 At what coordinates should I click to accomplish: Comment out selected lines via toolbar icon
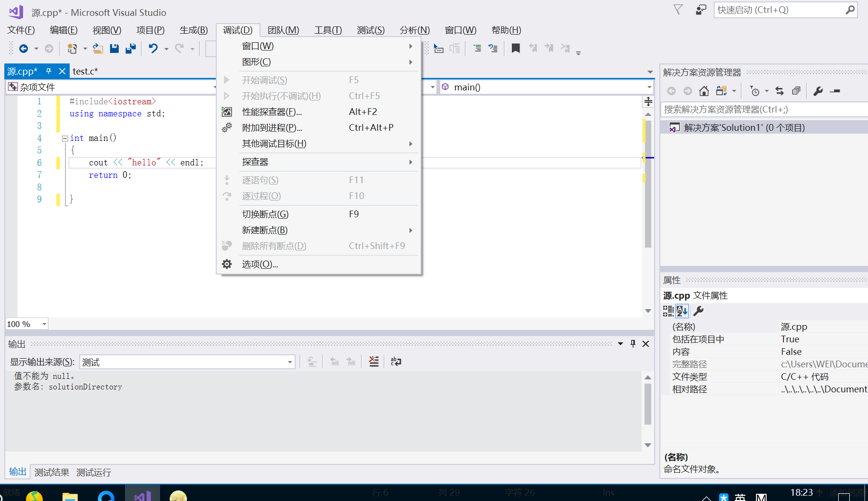tap(477, 49)
